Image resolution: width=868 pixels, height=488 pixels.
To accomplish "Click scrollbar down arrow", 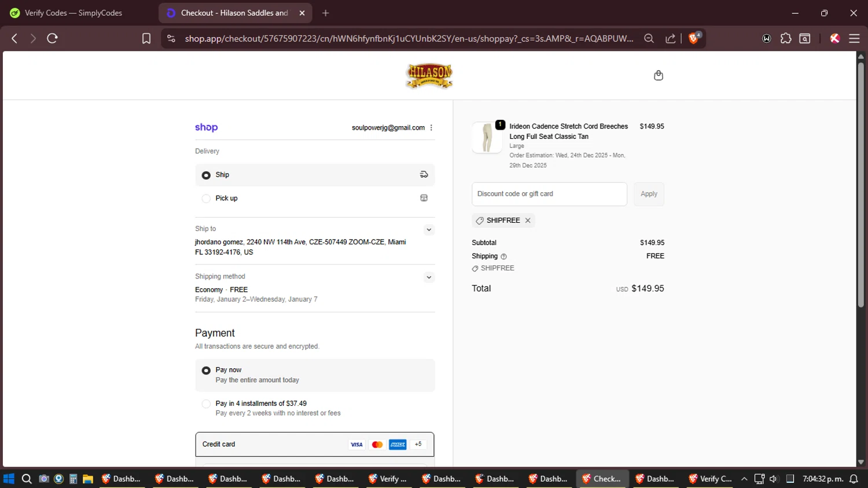I will pos(860,462).
